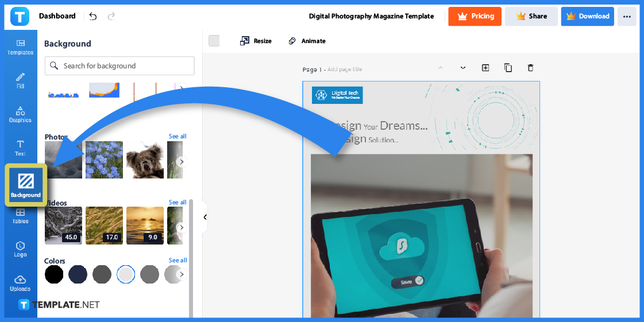The width and height of the screenshot is (644, 322).
Task: Add a new page icon
Action: (485, 68)
